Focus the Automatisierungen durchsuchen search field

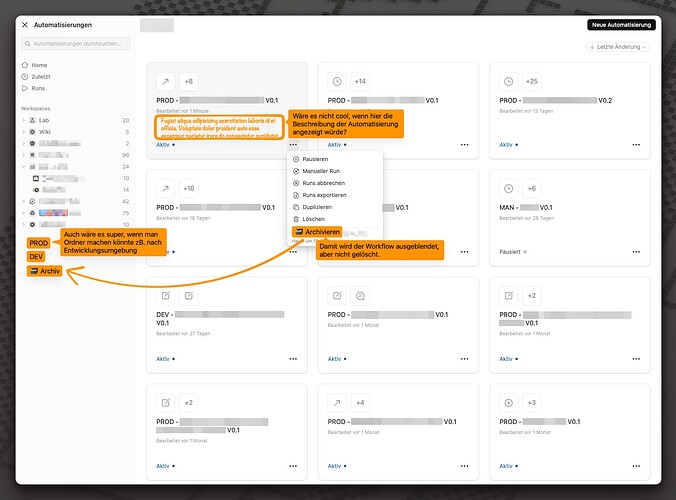tap(78, 44)
